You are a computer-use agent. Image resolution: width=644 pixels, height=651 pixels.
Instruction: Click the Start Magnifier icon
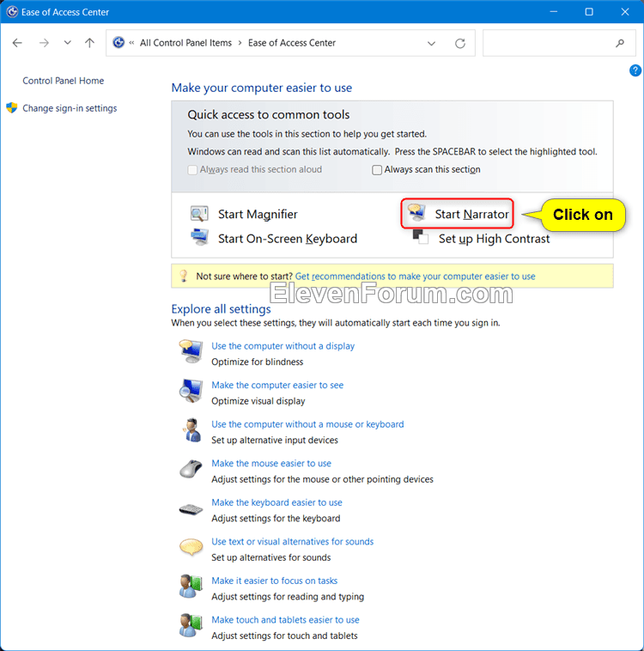tap(199, 214)
